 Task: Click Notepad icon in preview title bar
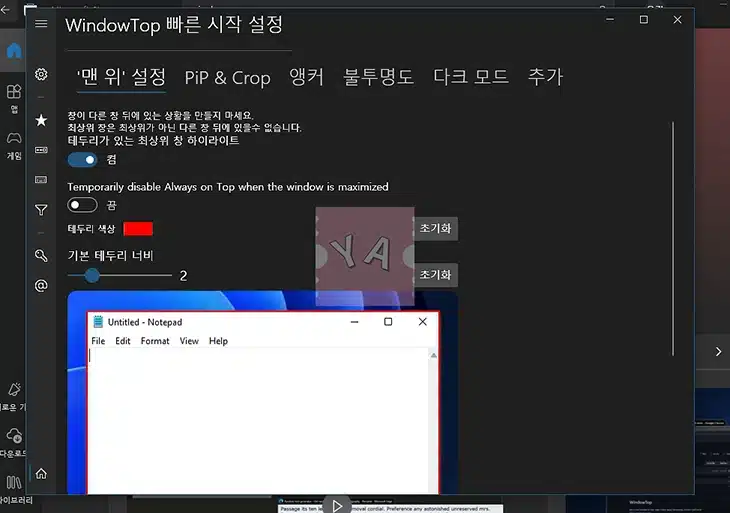tap(98, 322)
